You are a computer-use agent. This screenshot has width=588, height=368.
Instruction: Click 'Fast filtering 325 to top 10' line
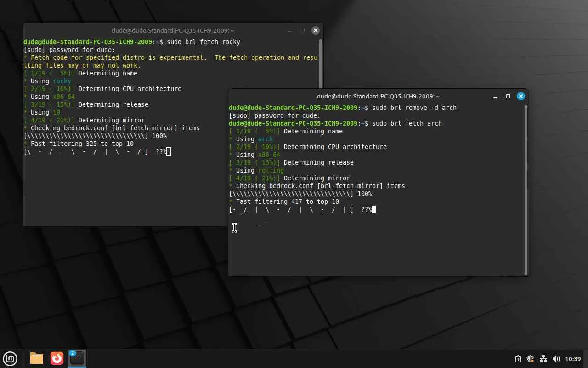[79, 144]
